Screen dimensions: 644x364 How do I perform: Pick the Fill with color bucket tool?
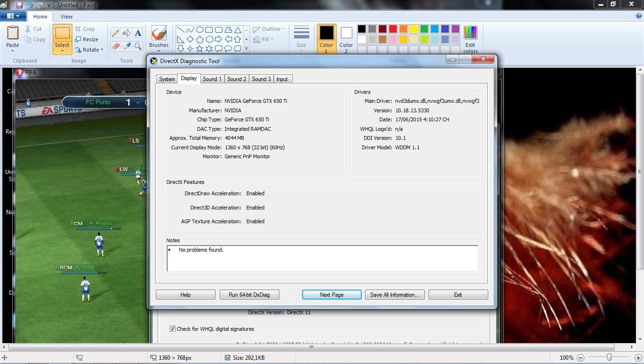click(x=127, y=33)
